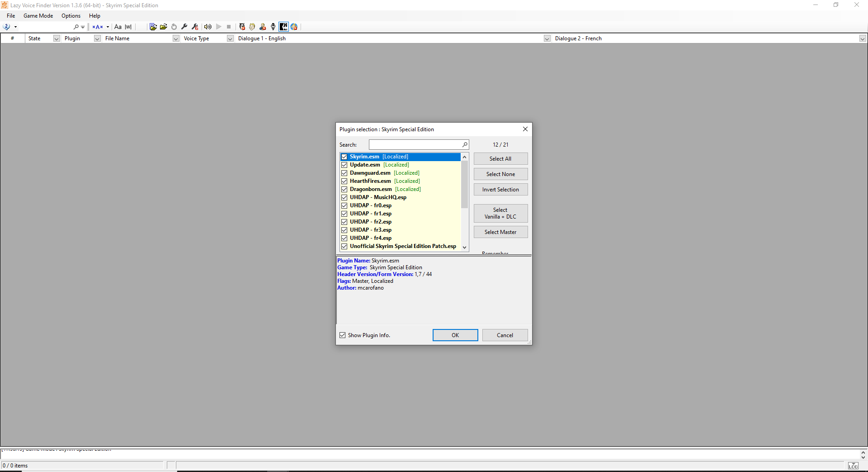
Task: Click Select Vanilla + DLC button
Action: 500,213
